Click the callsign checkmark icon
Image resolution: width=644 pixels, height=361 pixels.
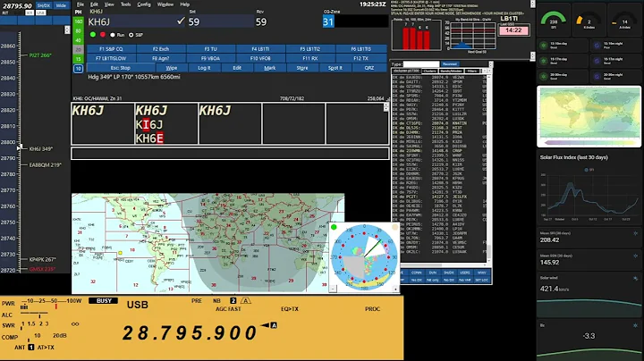point(181,21)
